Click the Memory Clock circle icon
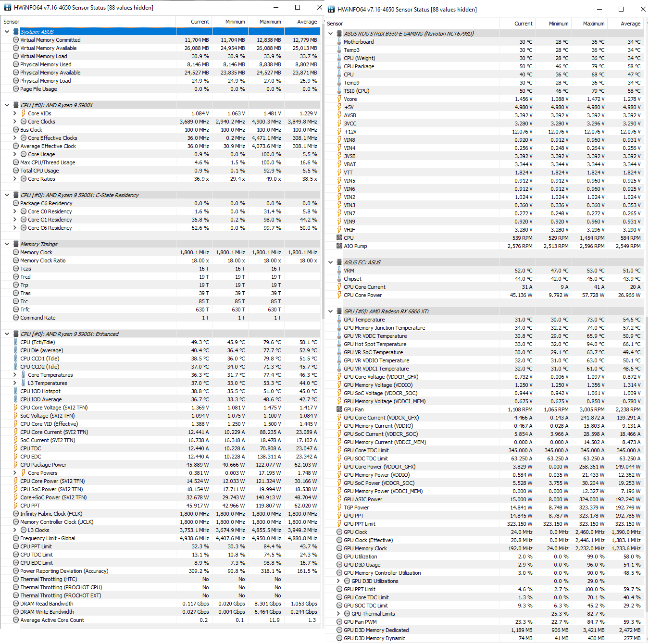This screenshot has height=644, width=649. (16, 252)
